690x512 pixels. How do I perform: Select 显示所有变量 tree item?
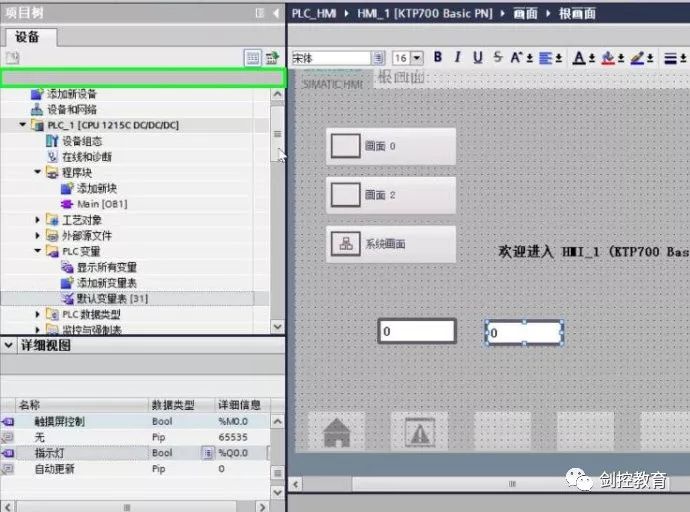pos(107,267)
